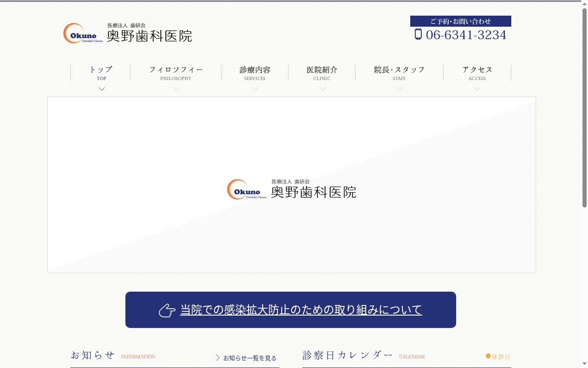Expand the chevron under 院長・スタッフ
The height and width of the screenshot is (368, 588).
pos(399,89)
